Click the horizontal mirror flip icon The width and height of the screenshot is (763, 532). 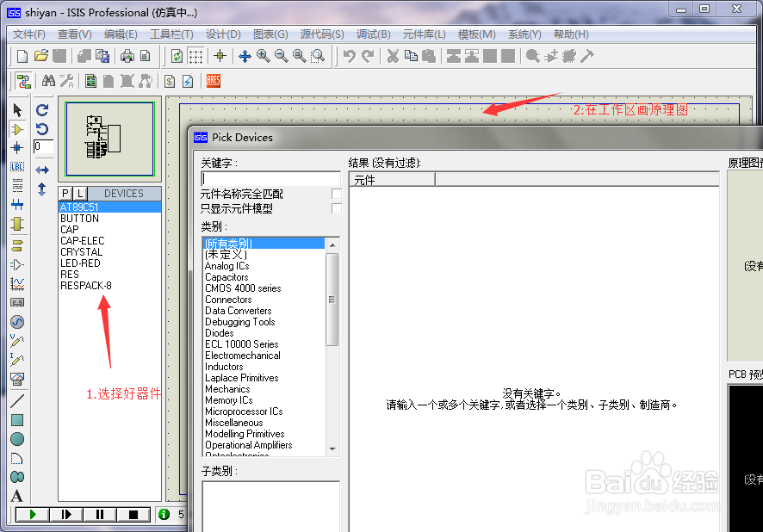tap(42, 170)
